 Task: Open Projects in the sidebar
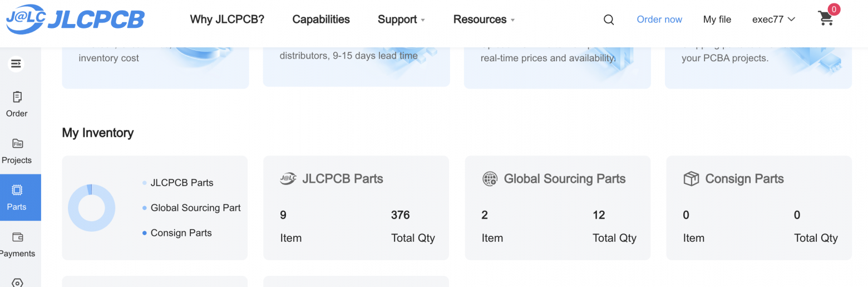pos(17,151)
